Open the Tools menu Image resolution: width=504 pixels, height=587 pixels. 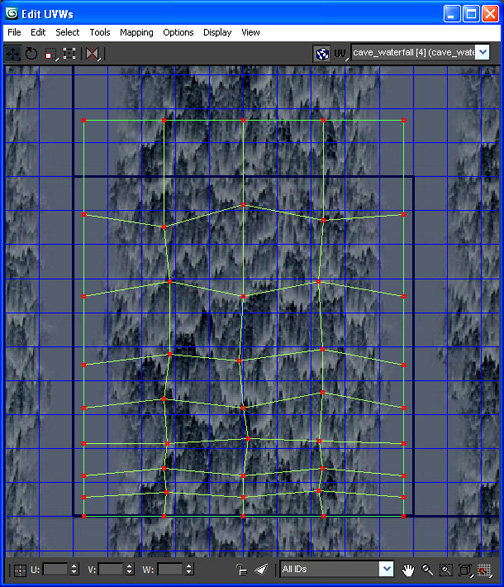click(x=100, y=33)
